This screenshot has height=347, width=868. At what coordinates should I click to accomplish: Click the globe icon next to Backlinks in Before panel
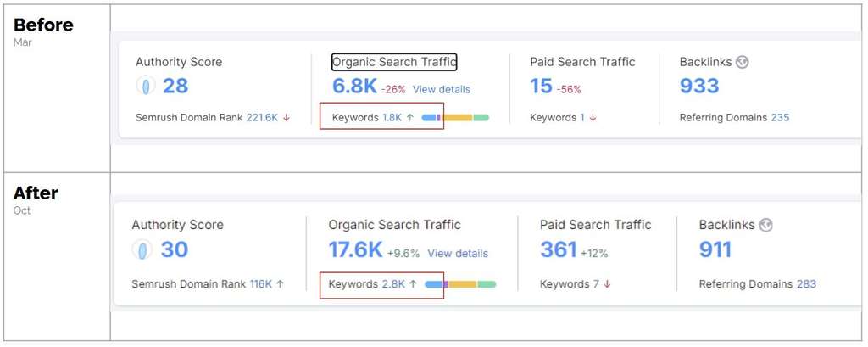pyautogui.click(x=743, y=62)
